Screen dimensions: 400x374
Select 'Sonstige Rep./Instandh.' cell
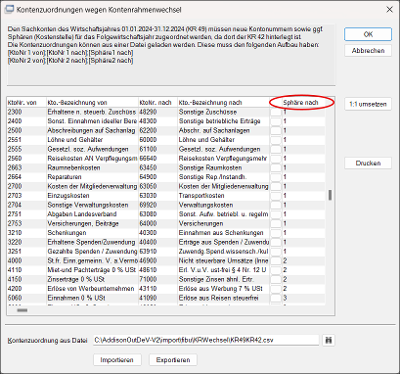(x=212, y=177)
